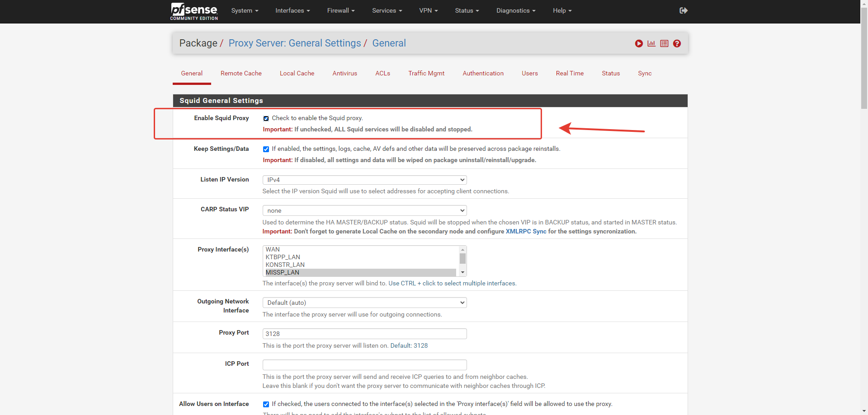Switch to the General tab
This screenshot has height=415, width=868.
[x=192, y=74]
